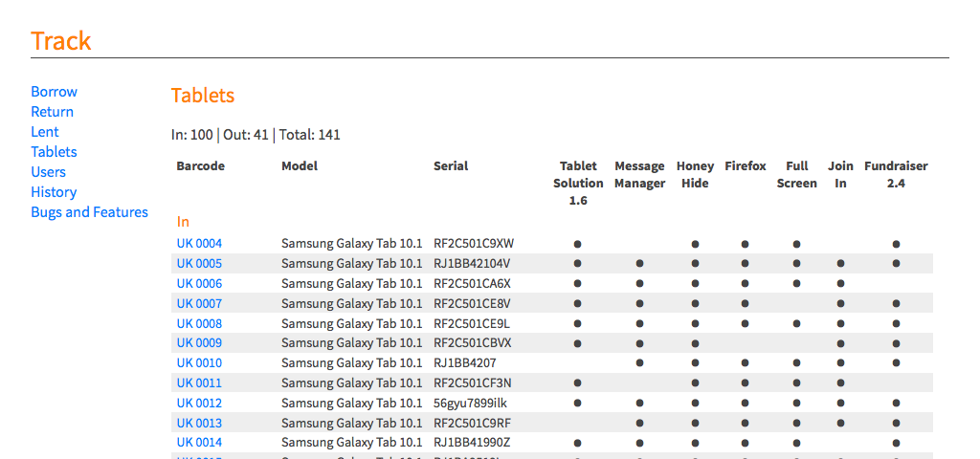Click UK 0012 Tablet Solution dot
The height and width of the screenshot is (459, 980).
[x=577, y=403]
